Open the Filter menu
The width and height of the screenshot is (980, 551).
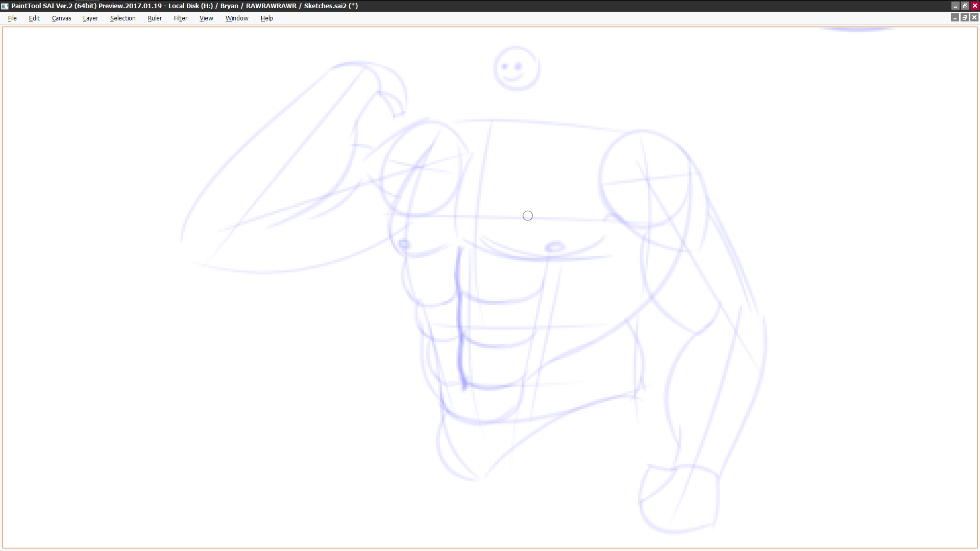(180, 18)
